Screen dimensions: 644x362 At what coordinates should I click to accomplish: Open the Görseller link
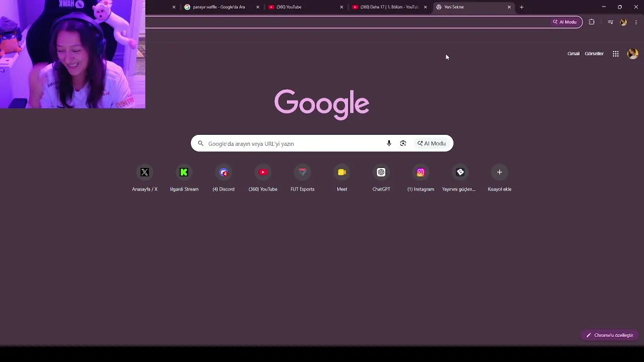point(594,54)
